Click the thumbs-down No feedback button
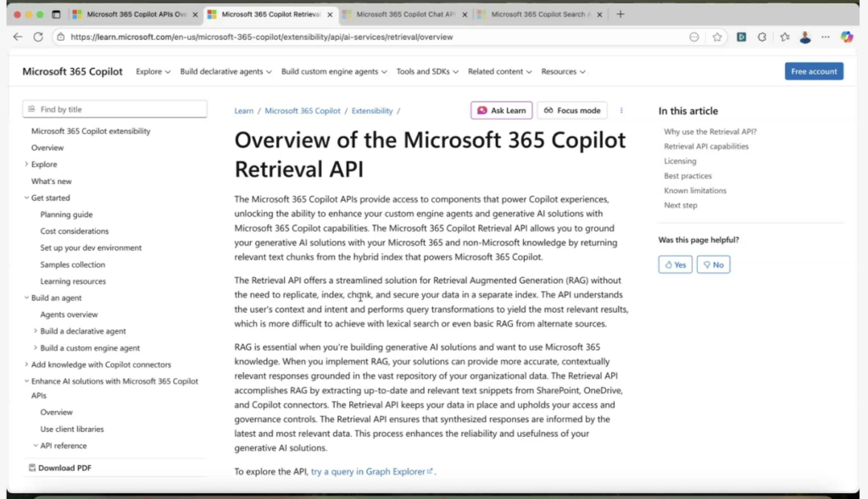868x499 pixels. pos(713,264)
